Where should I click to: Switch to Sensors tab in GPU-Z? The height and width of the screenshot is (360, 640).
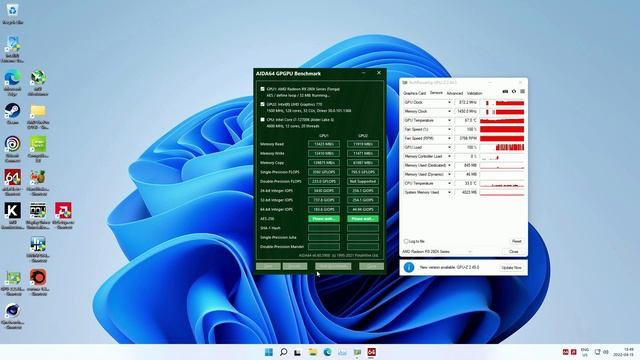click(x=436, y=93)
